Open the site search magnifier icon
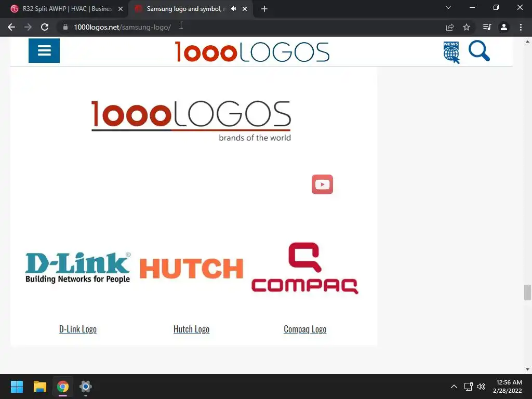Viewport: 532px width, 399px height. [x=479, y=51]
